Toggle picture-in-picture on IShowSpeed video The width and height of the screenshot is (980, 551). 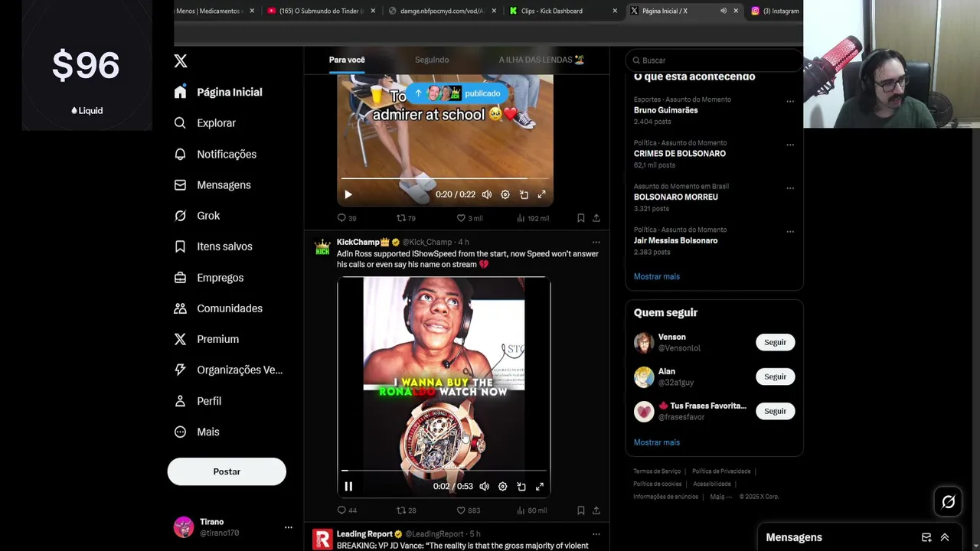pyautogui.click(x=521, y=486)
